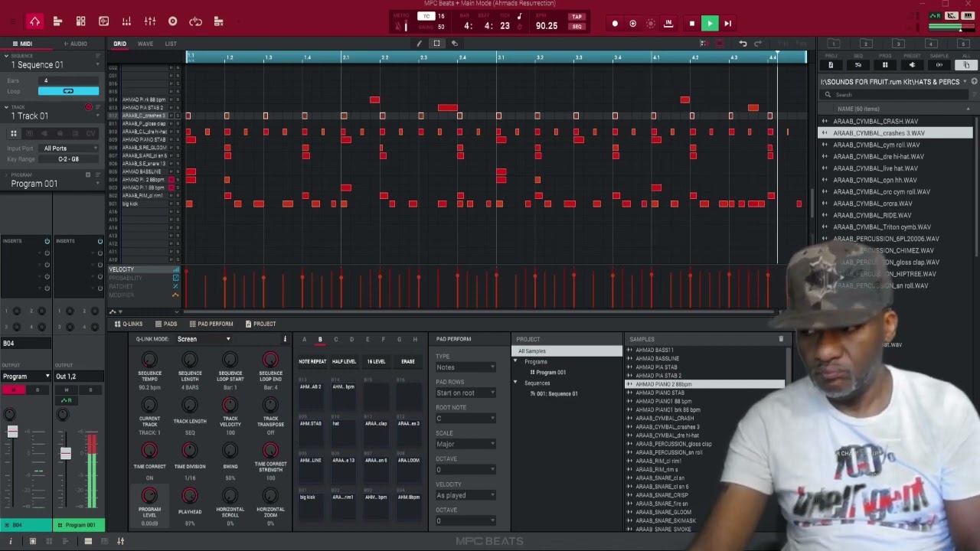Open the Q-Link Mode Screen dropdown

[x=204, y=339]
